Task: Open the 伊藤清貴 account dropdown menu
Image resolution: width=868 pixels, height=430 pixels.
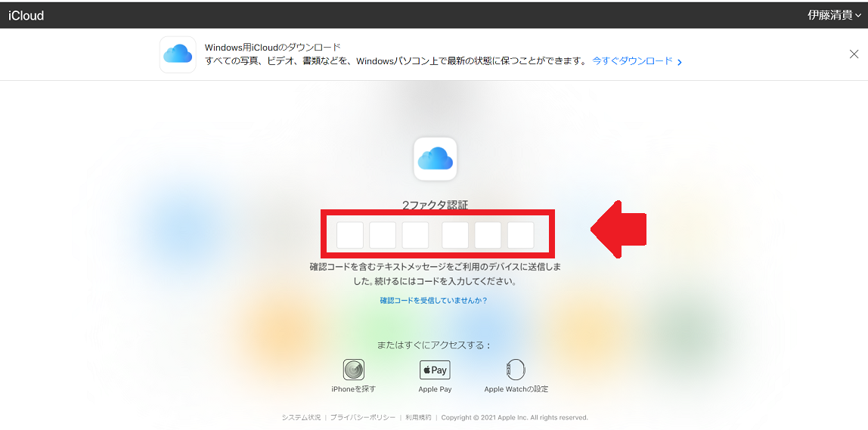Action: coord(834,16)
